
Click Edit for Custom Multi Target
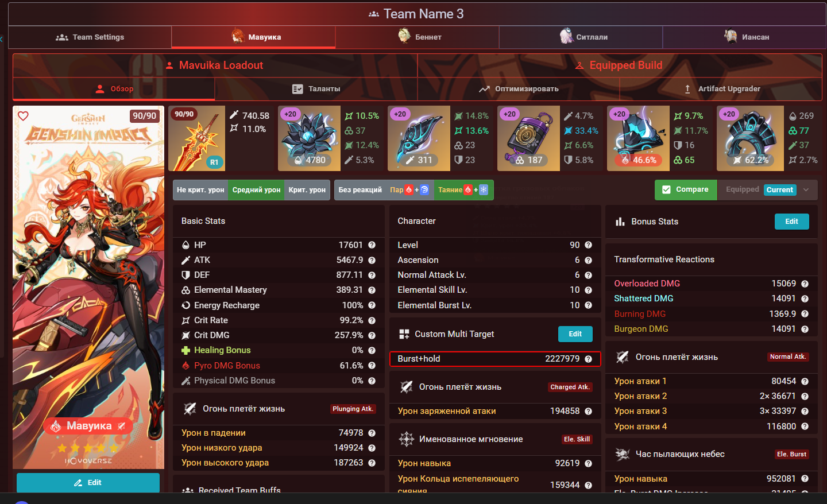point(575,334)
